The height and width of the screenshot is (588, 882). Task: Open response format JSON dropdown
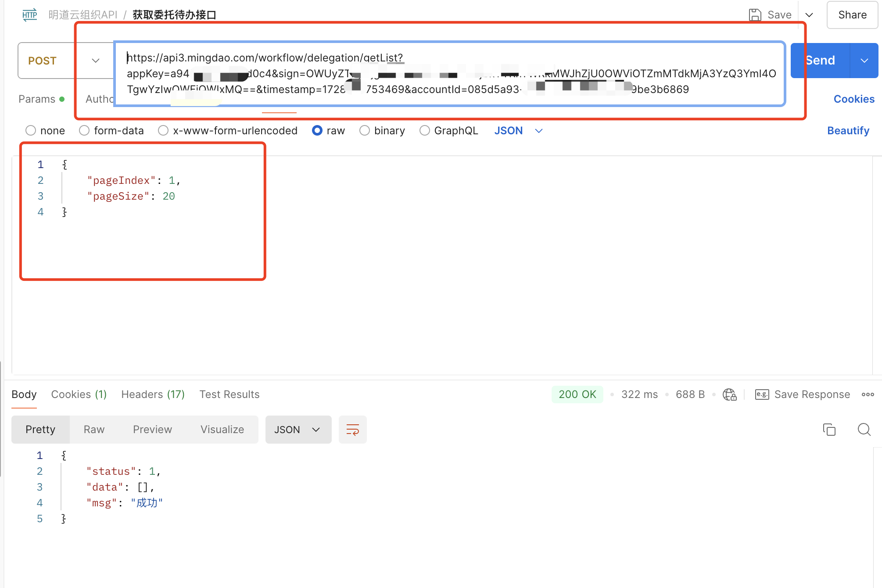click(x=298, y=430)
